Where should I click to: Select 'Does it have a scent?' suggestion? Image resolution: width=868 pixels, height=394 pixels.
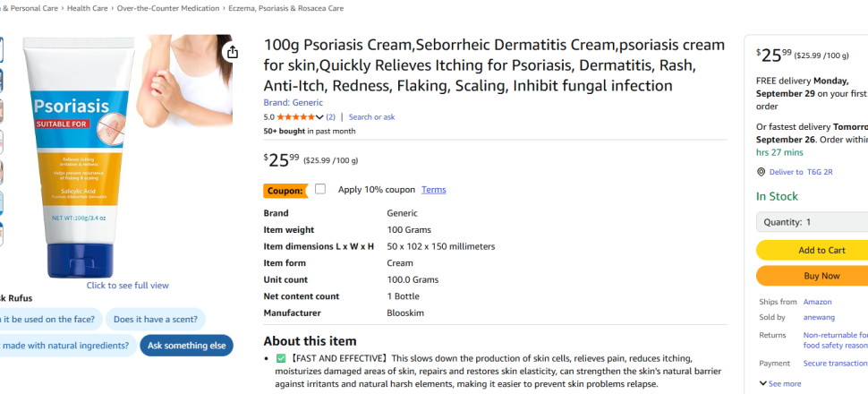click(x=155, y=319)
